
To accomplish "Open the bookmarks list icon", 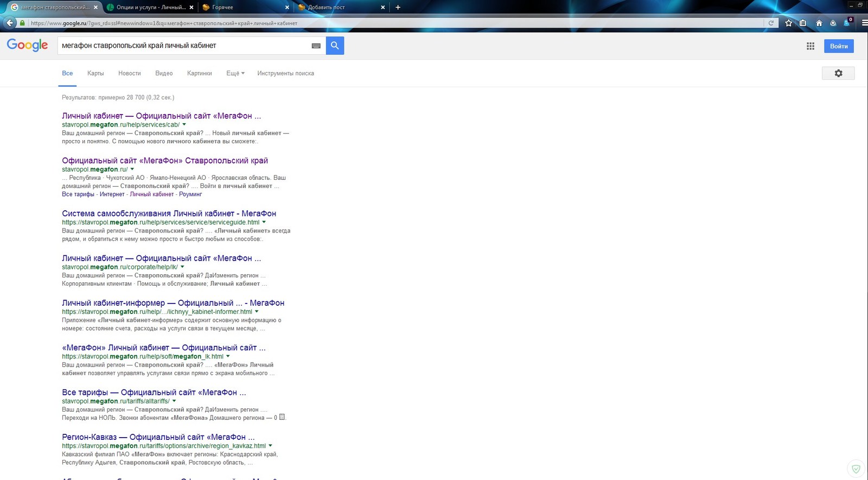I will pyautogui.click(x=803, y=23).
